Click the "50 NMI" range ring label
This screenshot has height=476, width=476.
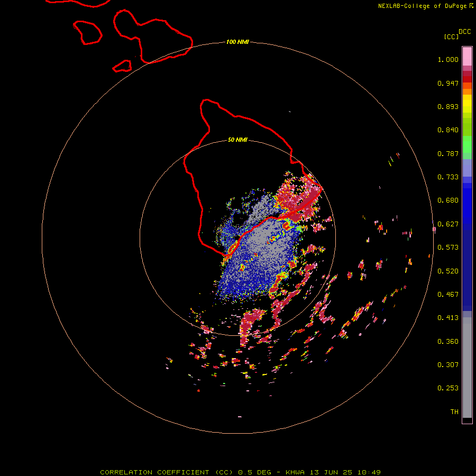tap(237, 140)
